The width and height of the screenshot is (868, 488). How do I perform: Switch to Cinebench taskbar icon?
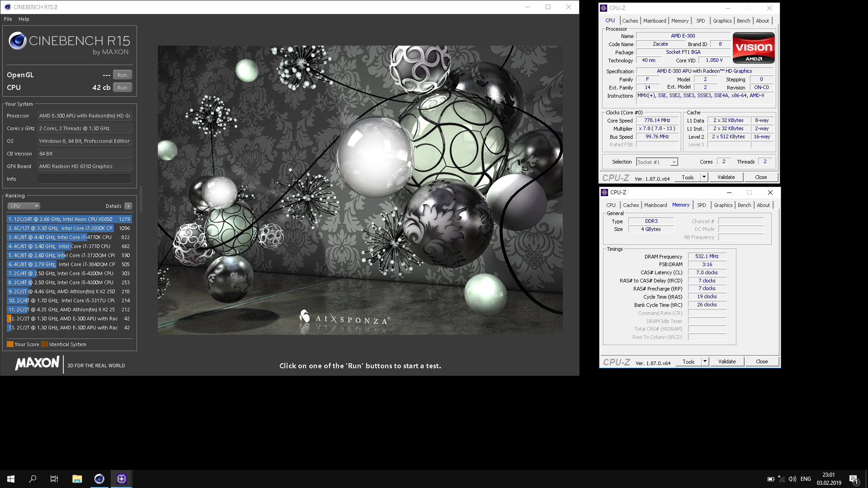[99, 479]
